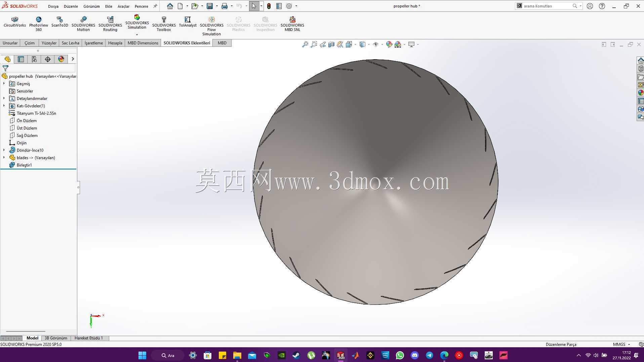Open File Properties from toolbar
Viewport: 644px width, 362px height.
pyautogui.click(x=279, y=6)
